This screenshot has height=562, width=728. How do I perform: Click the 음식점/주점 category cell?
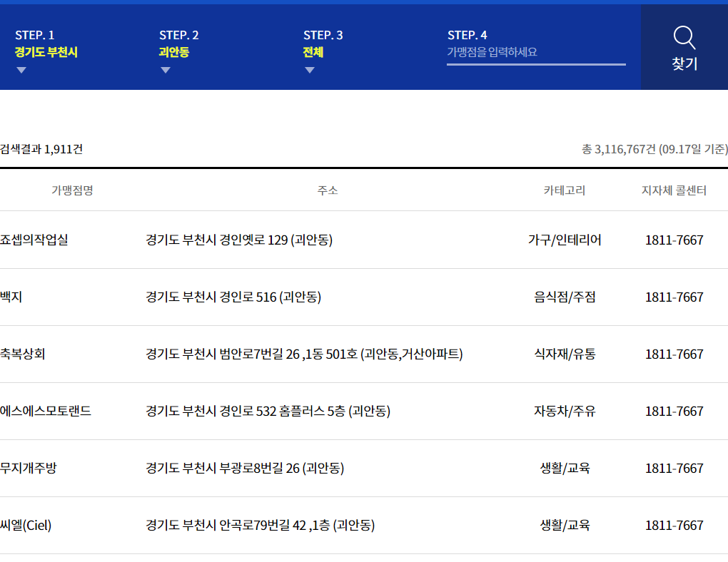(x=565, y=297)
